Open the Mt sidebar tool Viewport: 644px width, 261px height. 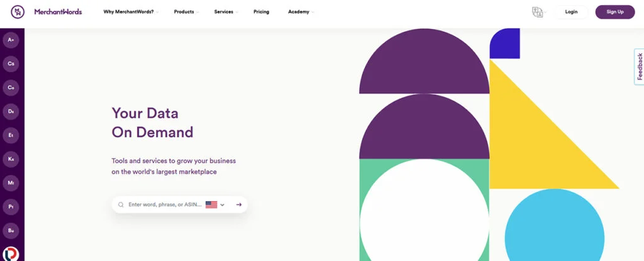click(x=11, y=182)
